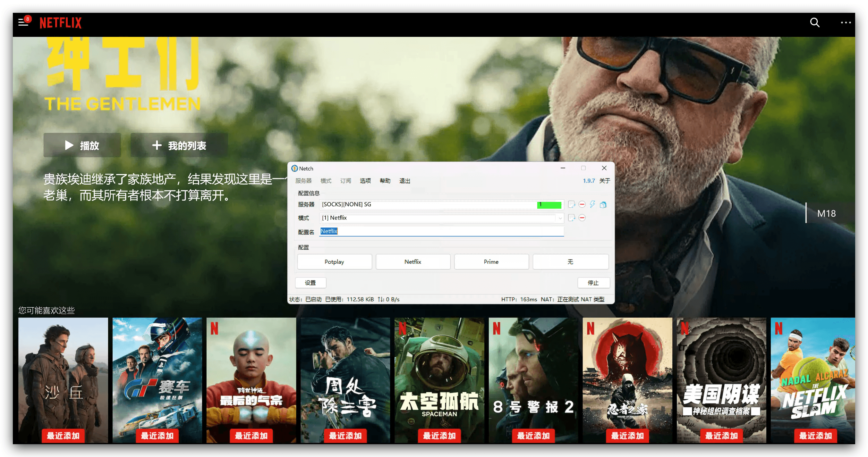The height and width of the screenshot is (457, 868).
Task: Click the 退出 menu item
Action: click(x=405, y=181)
